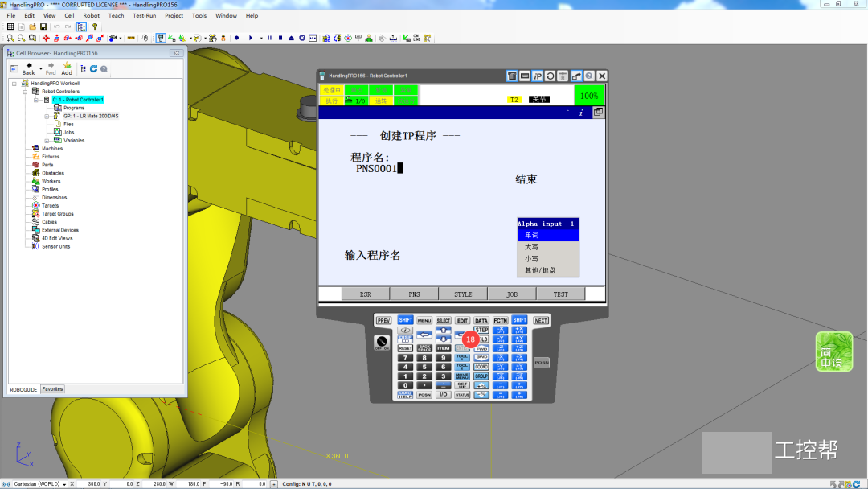Click the FCTN pendant key
Image resolution: width=868 pixels, height=489 pixels.
pos(501,321)
